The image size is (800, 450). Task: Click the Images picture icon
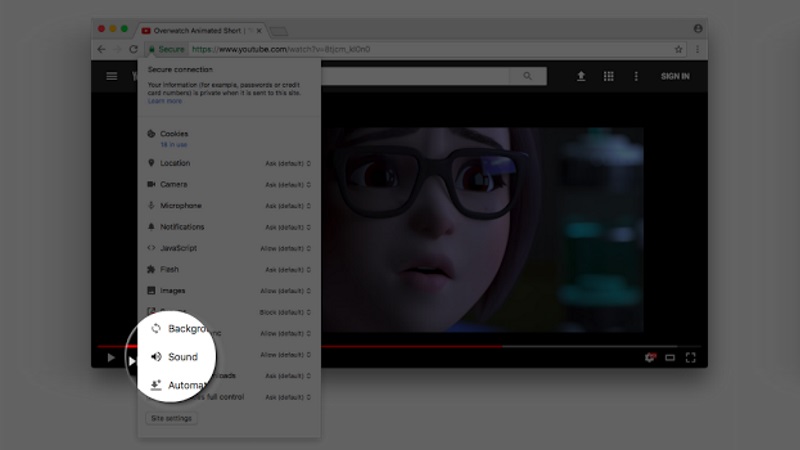click(151, 290)
